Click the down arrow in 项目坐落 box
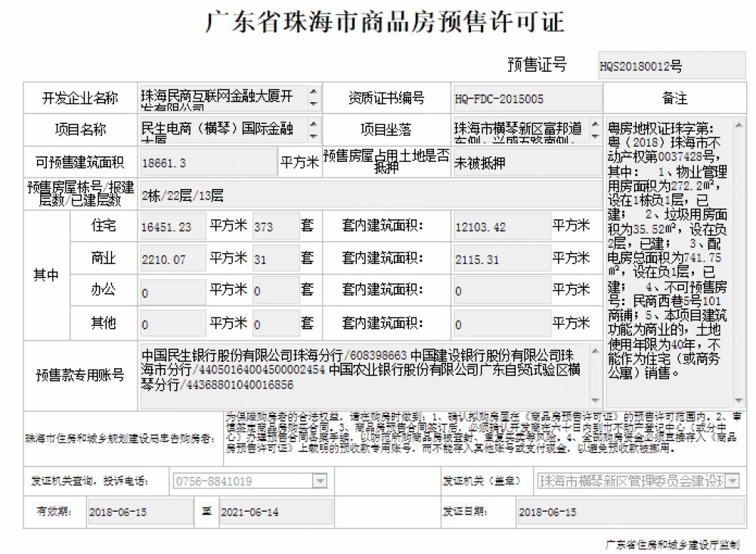The width and height of the screenshot is (756, 554). (596, 137)
